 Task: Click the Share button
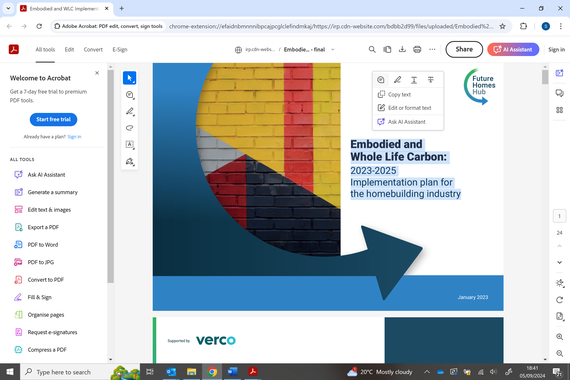pyautogui.click(x=464, y=49)
